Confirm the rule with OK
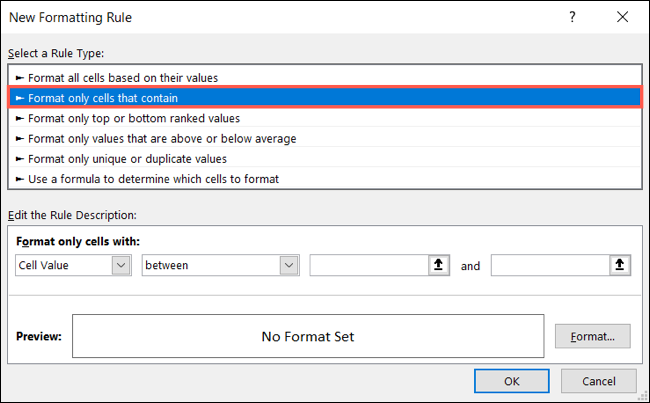The image size is (650, 403). coord(511,381)
